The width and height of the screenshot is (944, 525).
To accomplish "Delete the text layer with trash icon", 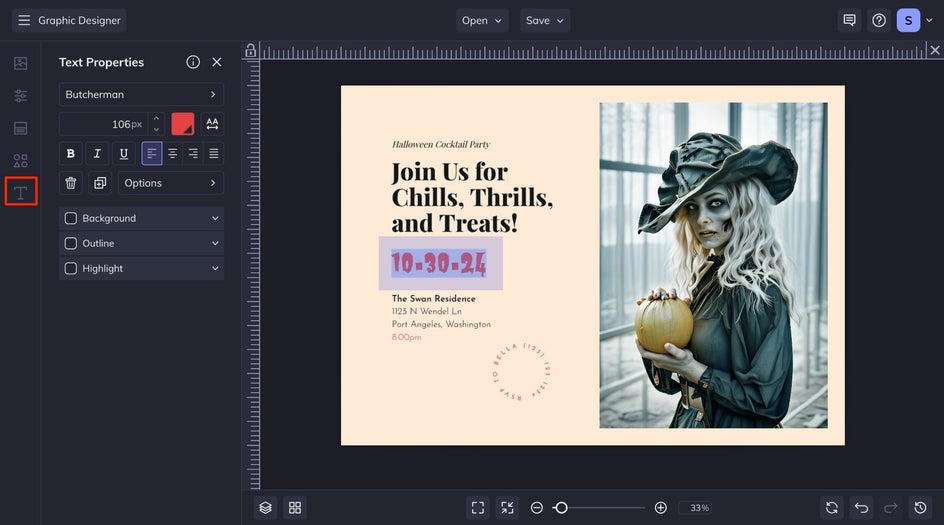I will [70, 183].
